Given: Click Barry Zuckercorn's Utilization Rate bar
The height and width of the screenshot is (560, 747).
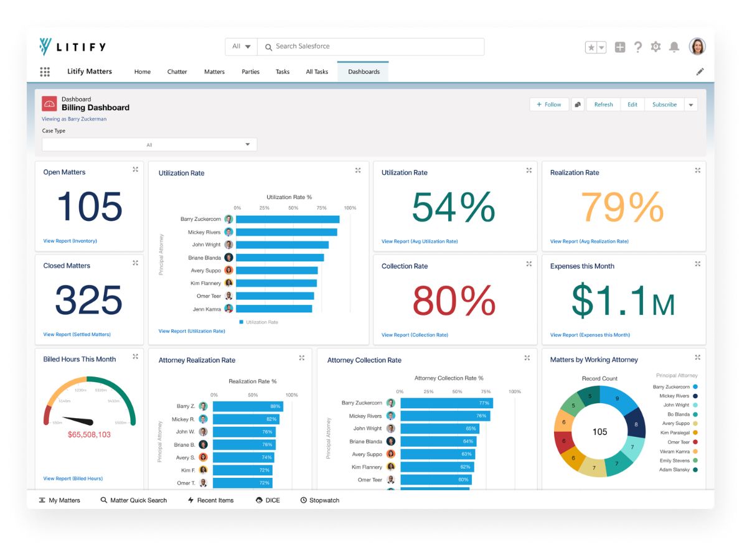Looking at the screenshot, I should point(288,219).
